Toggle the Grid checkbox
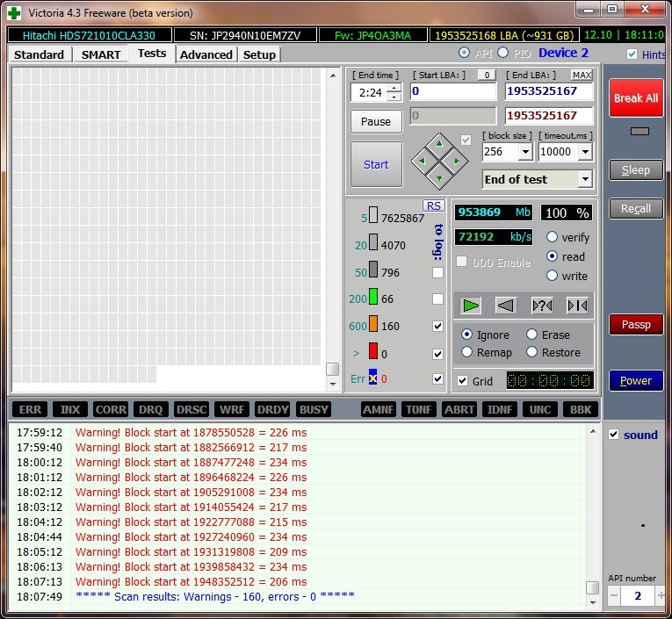This screenshot has height=619, width=672. point(463,381)
